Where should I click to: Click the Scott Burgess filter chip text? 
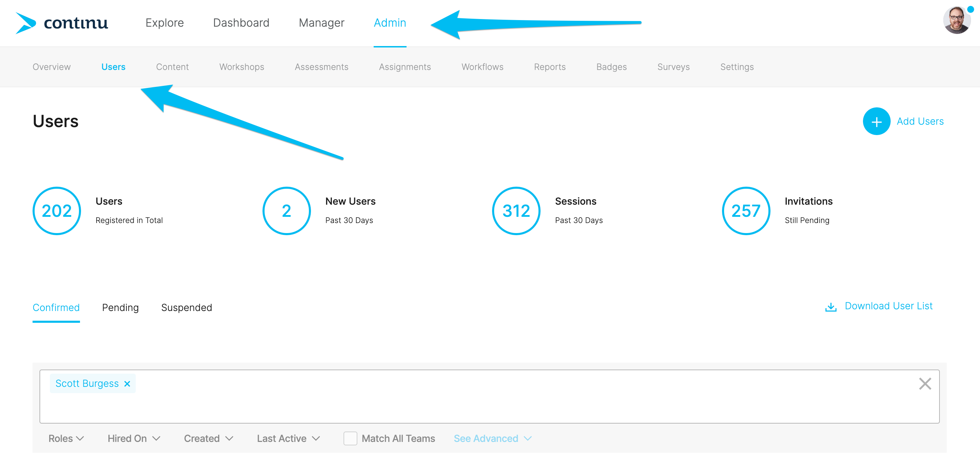click(x=87, y=384)
